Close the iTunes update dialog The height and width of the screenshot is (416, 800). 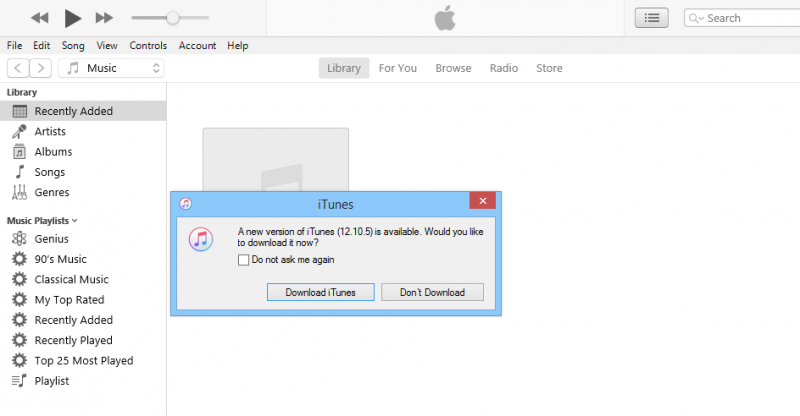[x=483, y=201]
